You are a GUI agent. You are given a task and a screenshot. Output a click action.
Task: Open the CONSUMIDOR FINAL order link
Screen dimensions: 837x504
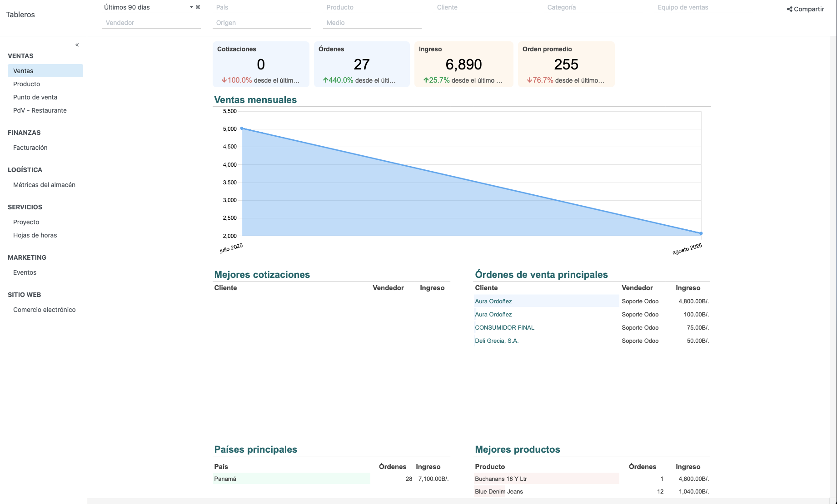point(504,327)
